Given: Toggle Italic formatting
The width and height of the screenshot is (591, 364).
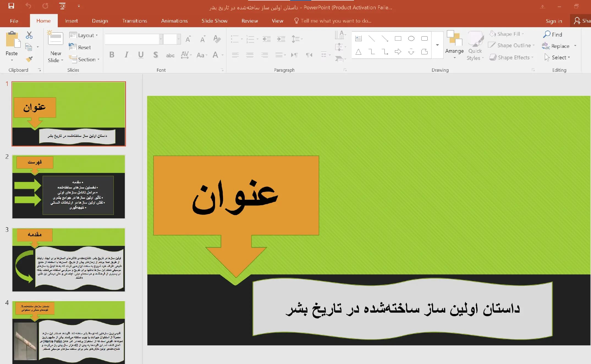Looking at the screenshot, I should pos(126,55).
